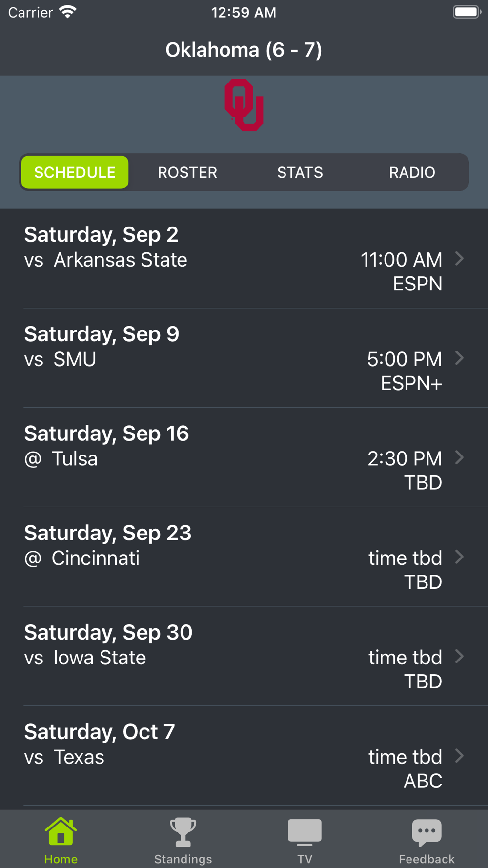The height and width of the screenshot is (868, 488).
Task: Expand the Tulsa game chevron
Action: [x=459, y=458]
